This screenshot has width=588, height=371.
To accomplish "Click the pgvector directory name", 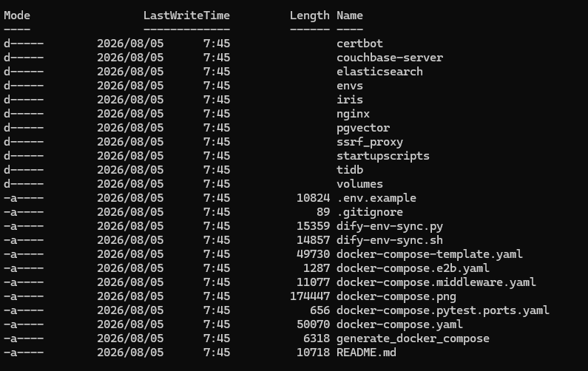I will [x=363, y=128].
